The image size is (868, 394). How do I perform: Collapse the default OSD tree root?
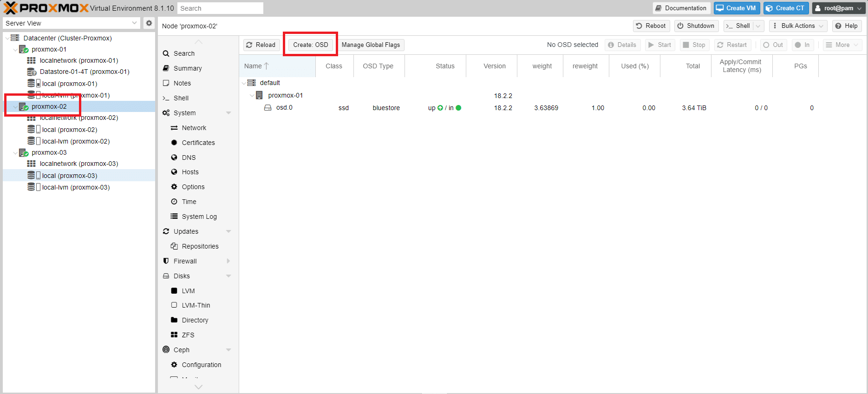[243, 83]
